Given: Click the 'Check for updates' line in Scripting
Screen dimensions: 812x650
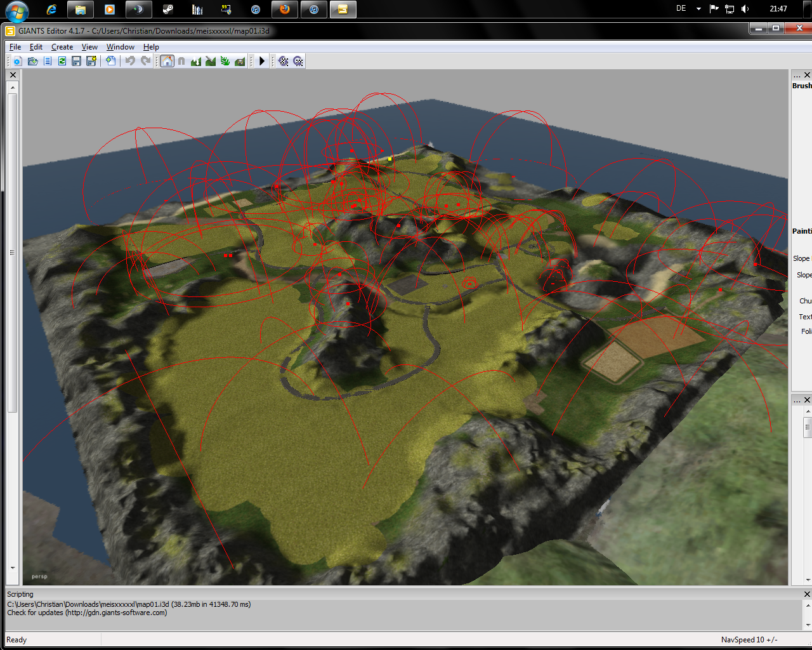Looking at the screenshot, I should [87, 613].
